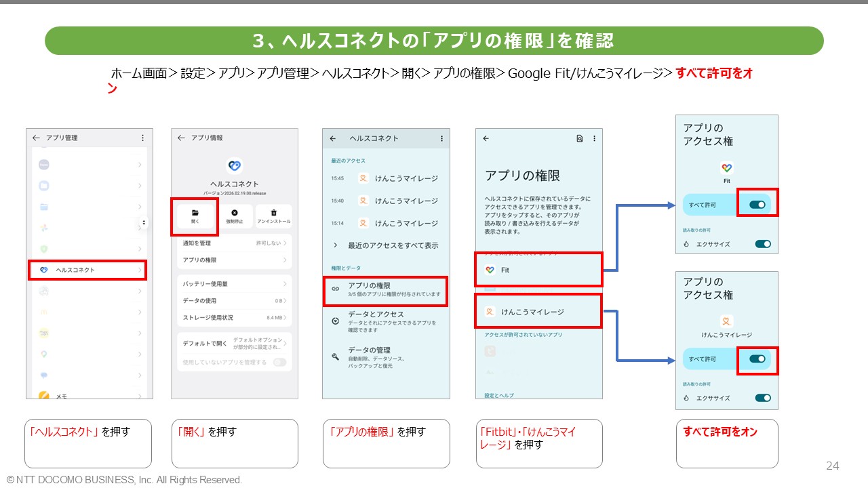Toggle すべて許可 switch for けんこうマイレージ
Screen dimensions: 868x488
[757, 359]
